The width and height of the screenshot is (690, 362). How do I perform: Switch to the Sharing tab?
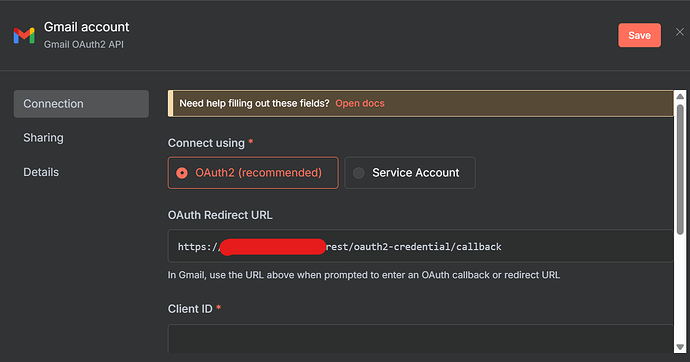(43, 138)
